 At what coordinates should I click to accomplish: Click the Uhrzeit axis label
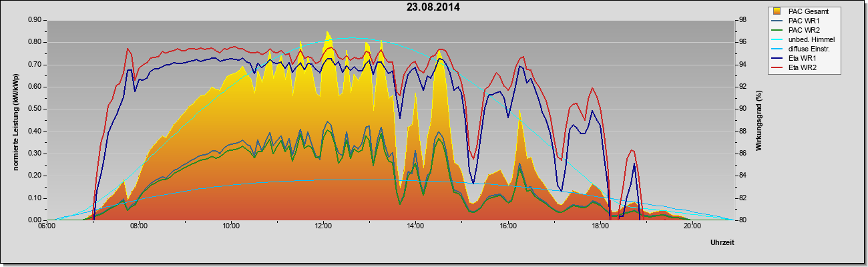point(722,244)
